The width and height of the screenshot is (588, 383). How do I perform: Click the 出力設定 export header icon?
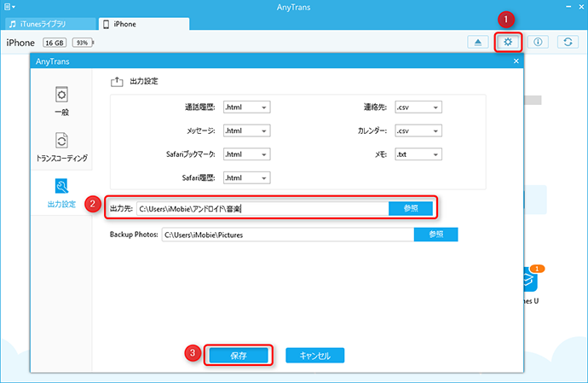[x=117, y=82]
